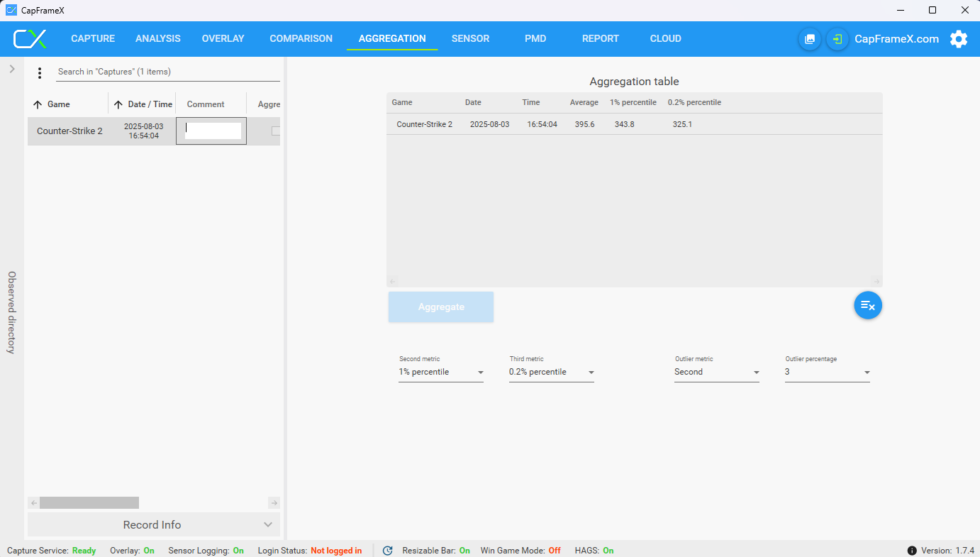
Task: Click the captures list scroll left arrow
Action: point(33,503)
